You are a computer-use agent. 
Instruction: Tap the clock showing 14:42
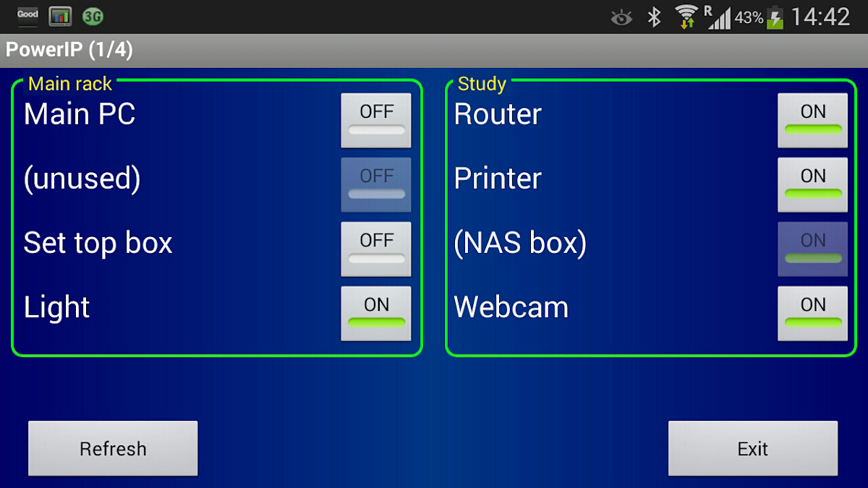820,17
